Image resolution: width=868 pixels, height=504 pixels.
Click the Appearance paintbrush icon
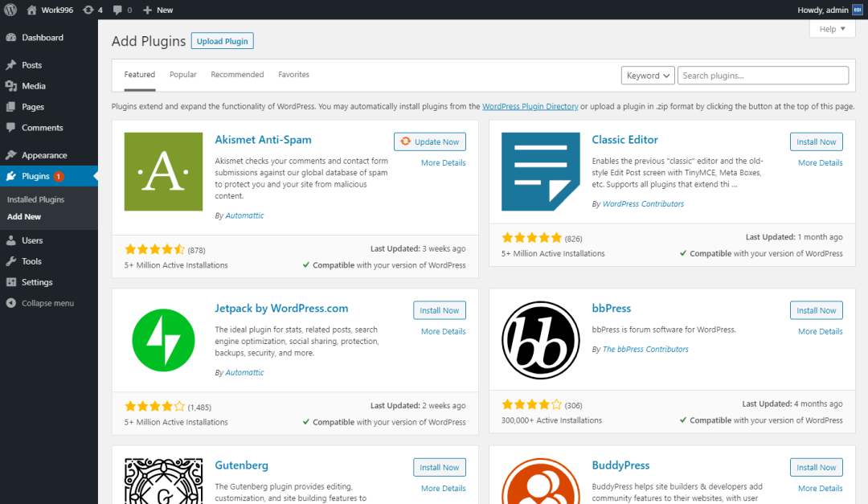11,155
